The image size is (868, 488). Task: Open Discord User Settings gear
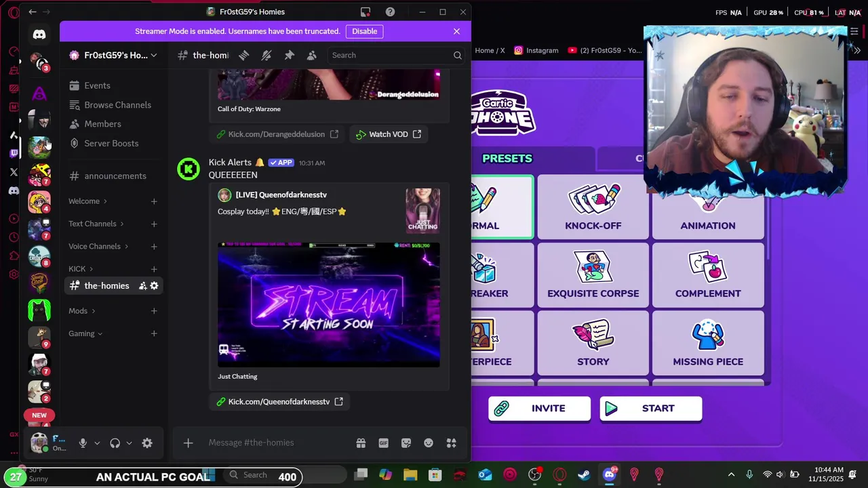pyautogui.click(x=147, y=443)
